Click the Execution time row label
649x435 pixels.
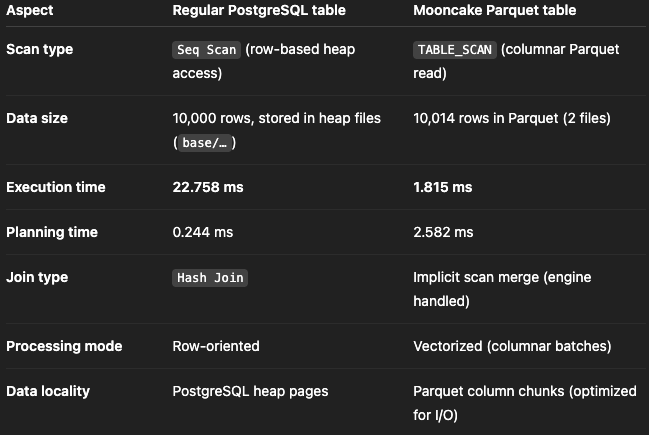click(x=55, y=187)
